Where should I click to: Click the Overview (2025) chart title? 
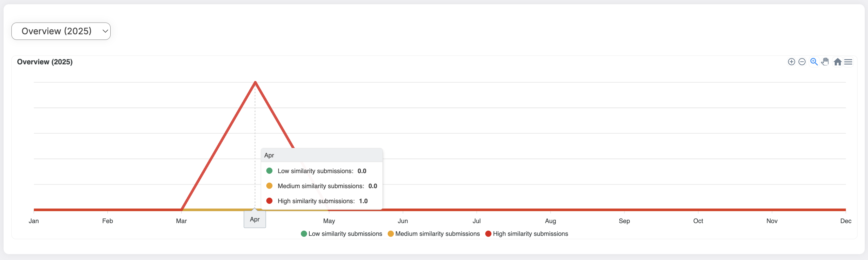pos(45,62)
